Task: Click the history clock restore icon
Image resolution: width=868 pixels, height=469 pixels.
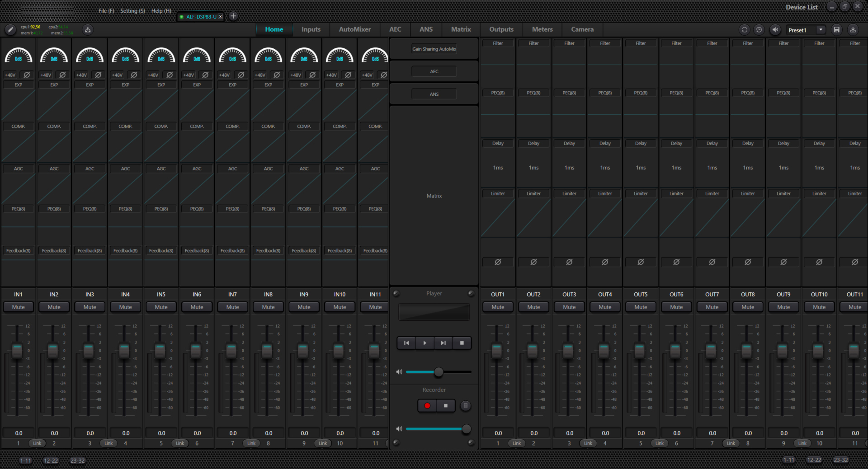Action: (759, 30)
